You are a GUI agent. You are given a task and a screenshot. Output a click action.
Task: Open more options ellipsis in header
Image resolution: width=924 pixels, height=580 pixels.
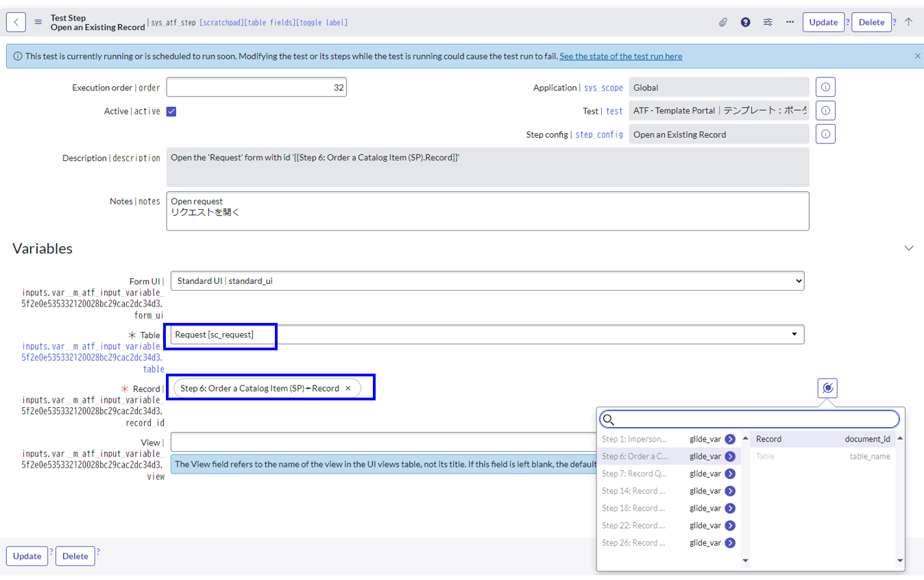tap(790, 22)
